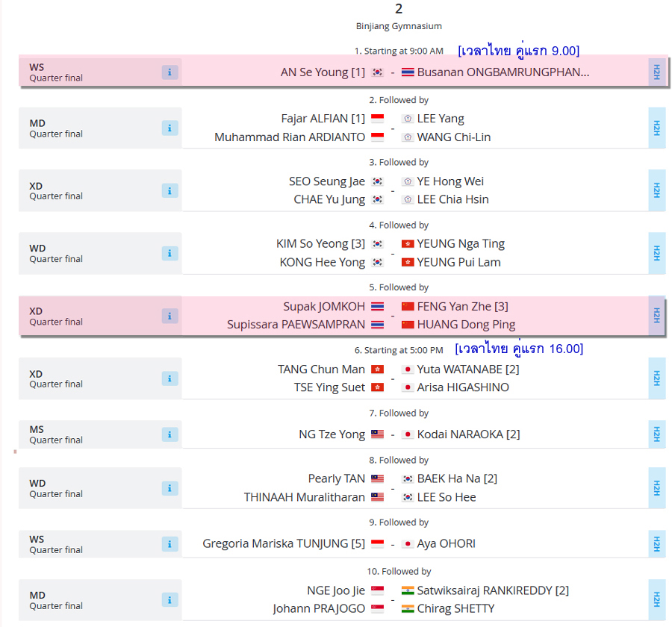This screenshot has width=672, height=627.
Task: Open Busanan ONGBAMRUNGPHAN player link
Action: [503, 72]
